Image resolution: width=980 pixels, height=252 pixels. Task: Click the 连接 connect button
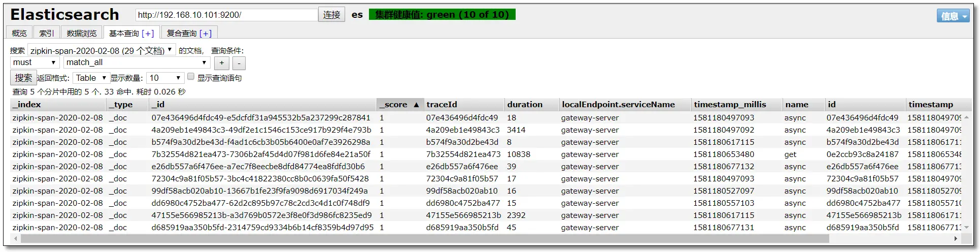coord(331,15)
